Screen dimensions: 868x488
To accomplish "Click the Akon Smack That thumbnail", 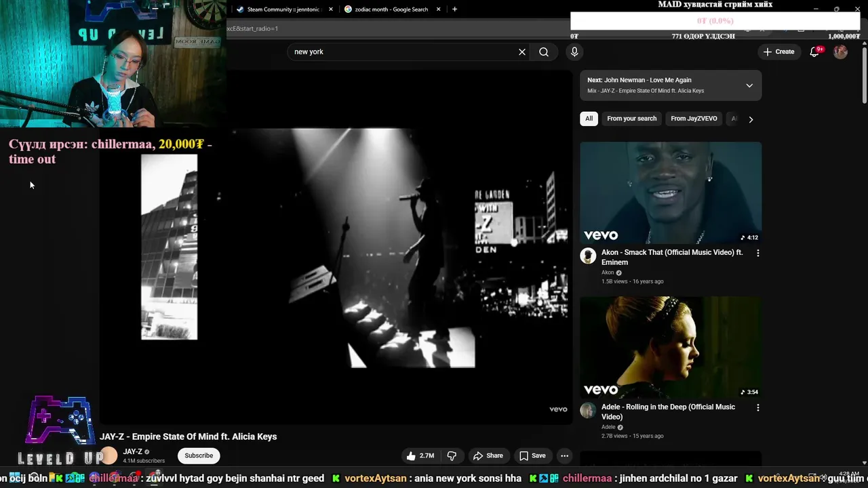I will coord(671,192).
